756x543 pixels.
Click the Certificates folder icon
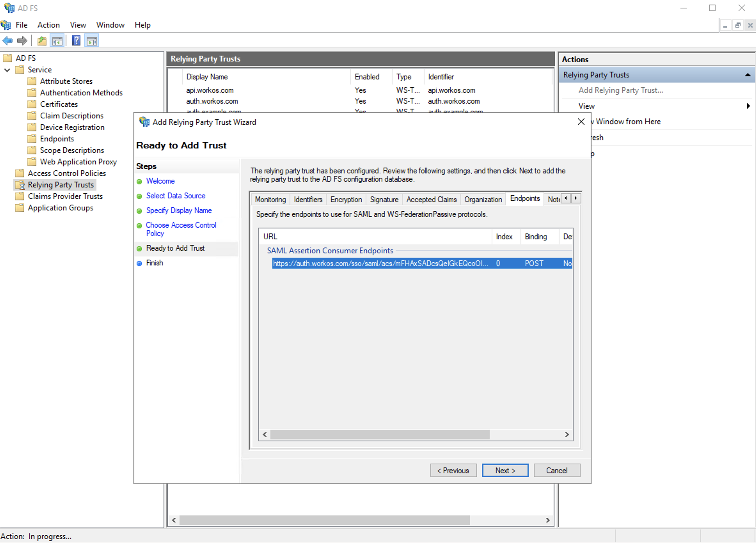coord(32,104)
